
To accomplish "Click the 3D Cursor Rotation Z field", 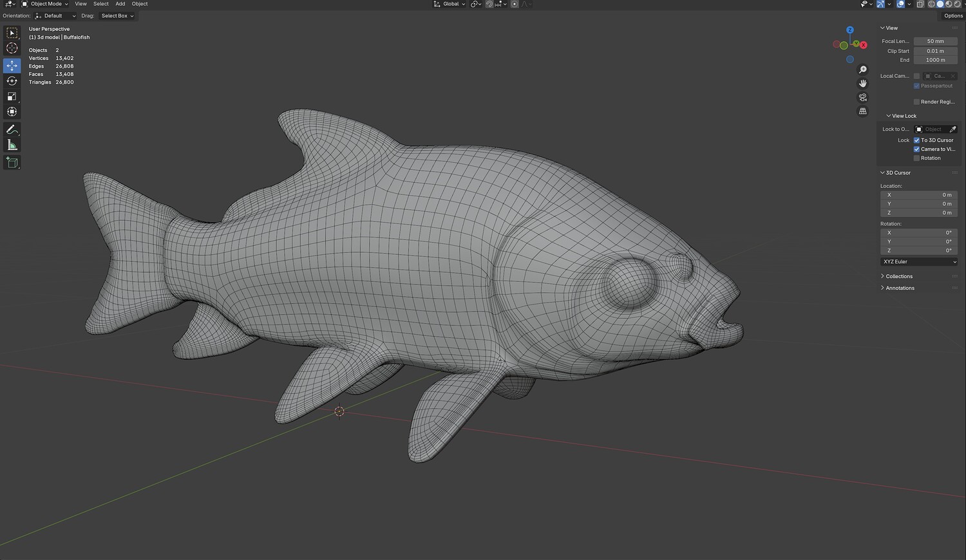I will click(919, 250).
